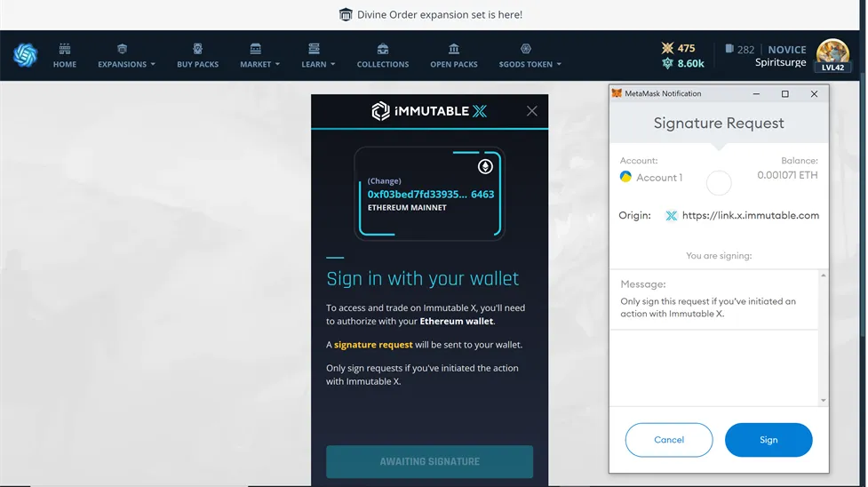
Task: Click the MetaMask message scroll-up arrow
Action: pos(824,275)
